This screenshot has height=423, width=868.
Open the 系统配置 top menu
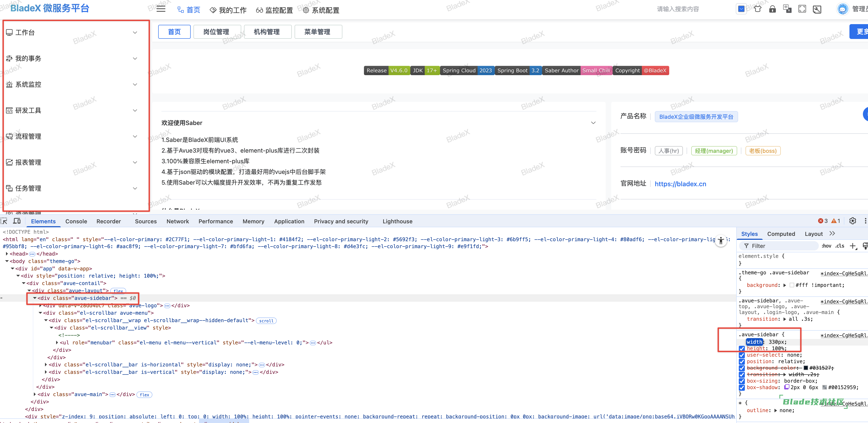coord(321,10)
